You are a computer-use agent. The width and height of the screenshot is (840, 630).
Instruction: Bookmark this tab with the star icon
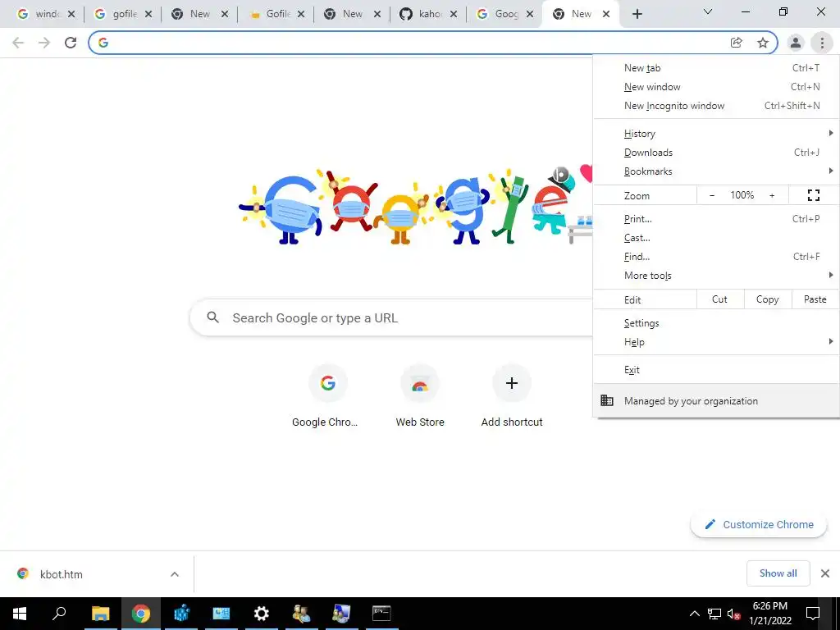[x=763, y=43]
